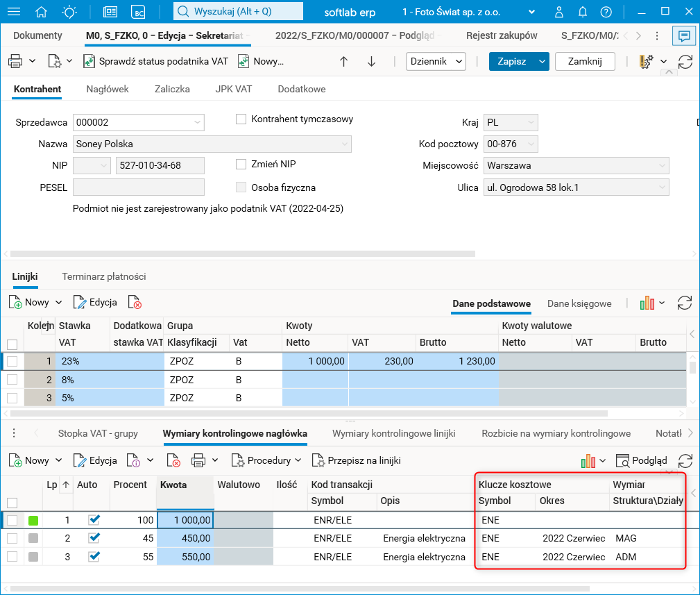Open the chat comments panel icon
Screen dimensions: 700x595
coord(684,35)
